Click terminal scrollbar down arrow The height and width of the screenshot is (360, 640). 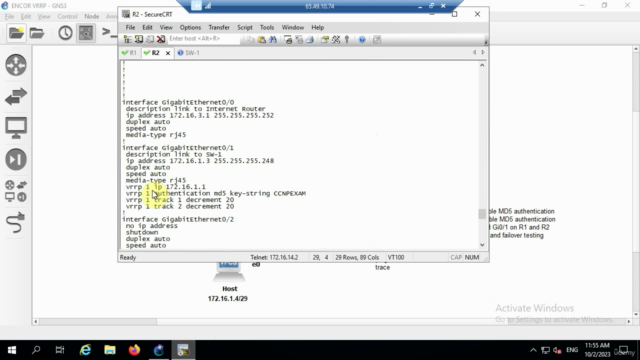(x=482, y=245)
